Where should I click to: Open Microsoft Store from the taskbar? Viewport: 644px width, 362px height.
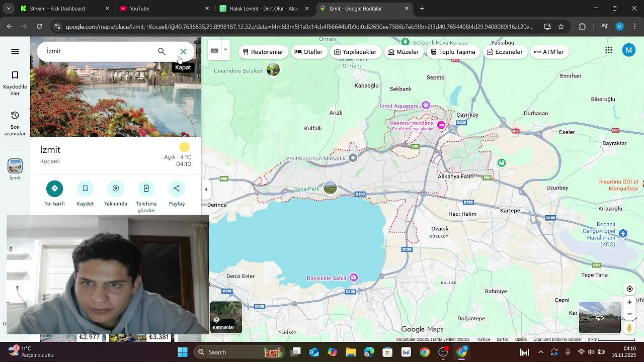click(x=387, y=352)
